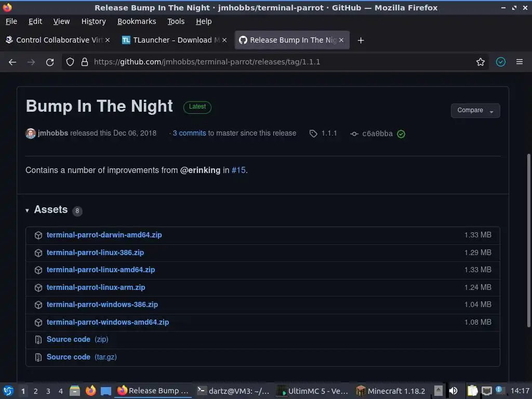Viewport: 532px width, 399px height.
Task: Open the volume speaker tray icon
Action: pyautogui.click(x=453, y=391)
